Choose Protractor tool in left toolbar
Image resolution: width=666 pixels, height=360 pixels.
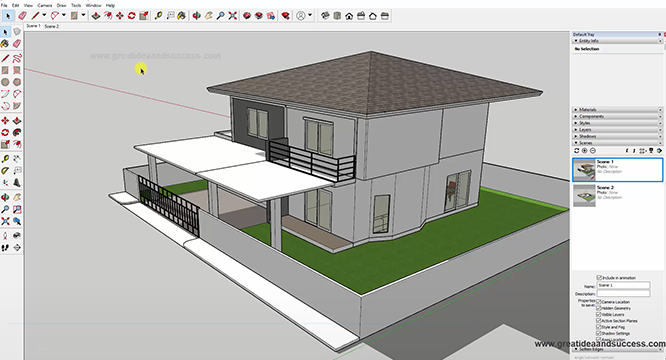[x=5, y=171]
